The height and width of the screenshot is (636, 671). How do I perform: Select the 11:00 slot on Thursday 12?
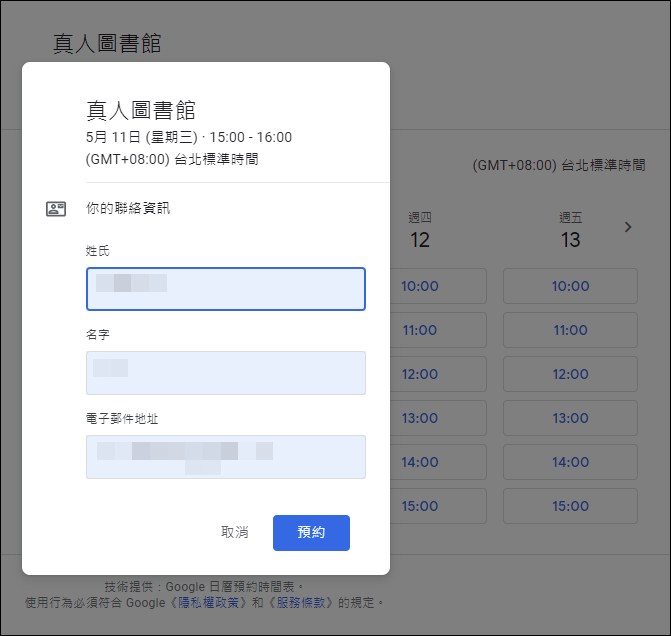tap(437, 330)
